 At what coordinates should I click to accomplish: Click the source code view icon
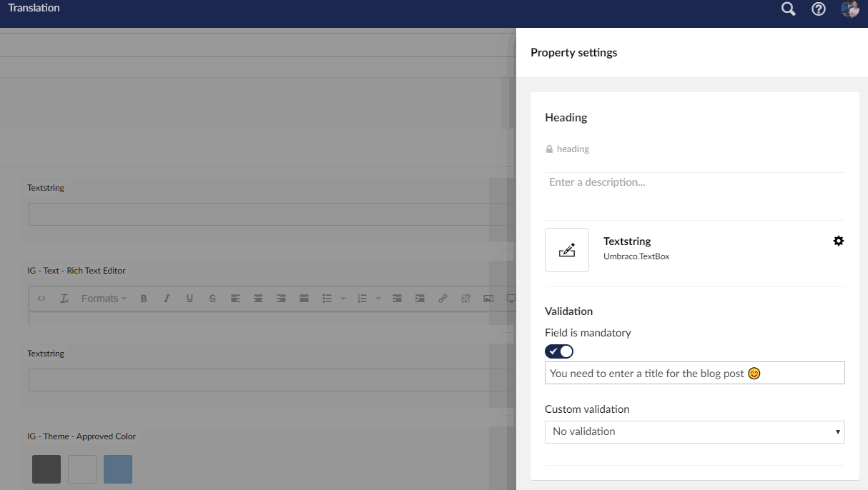coord(41,299)
